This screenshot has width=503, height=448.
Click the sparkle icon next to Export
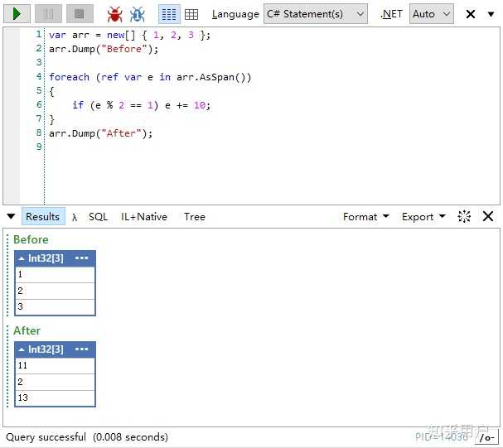point(464,217)
